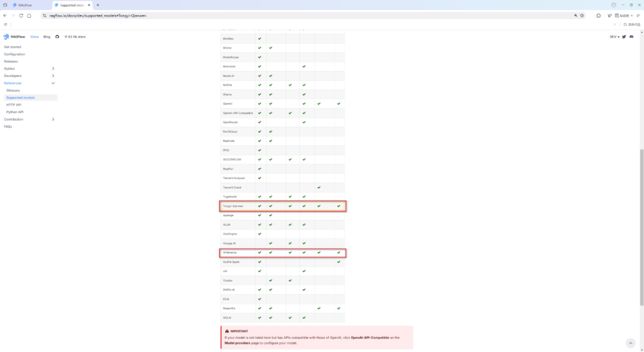Close the Supported models tab
This screenshot has width=644, height=352.
(x=89, y=5)
